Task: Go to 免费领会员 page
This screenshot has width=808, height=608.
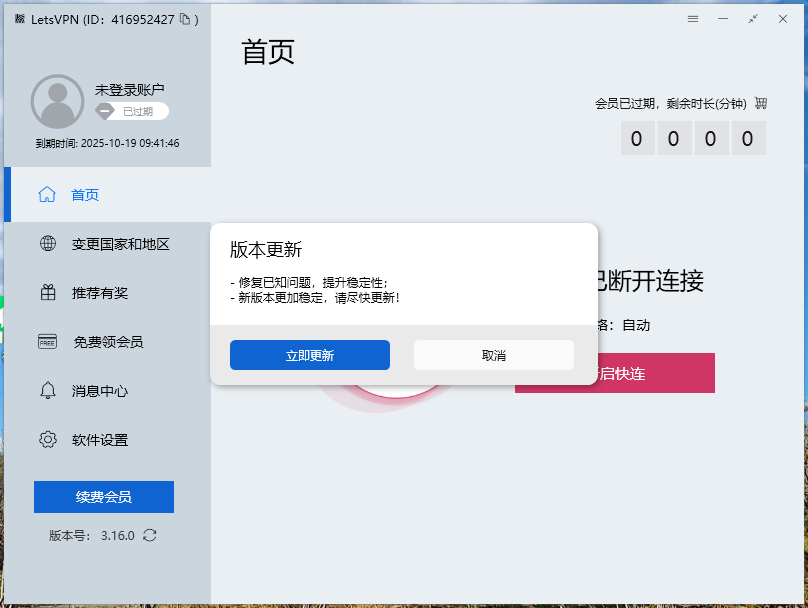Action: pyautogui.click(x=107, y=342)
